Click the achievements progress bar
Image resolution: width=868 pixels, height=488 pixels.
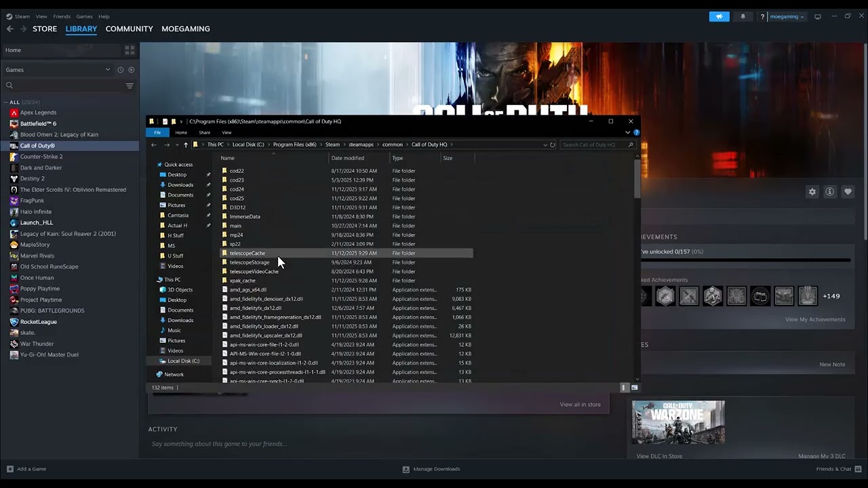pos(745,260)
